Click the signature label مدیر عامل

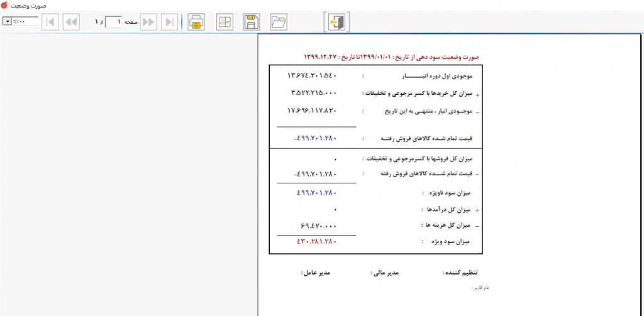pos(317,273)
